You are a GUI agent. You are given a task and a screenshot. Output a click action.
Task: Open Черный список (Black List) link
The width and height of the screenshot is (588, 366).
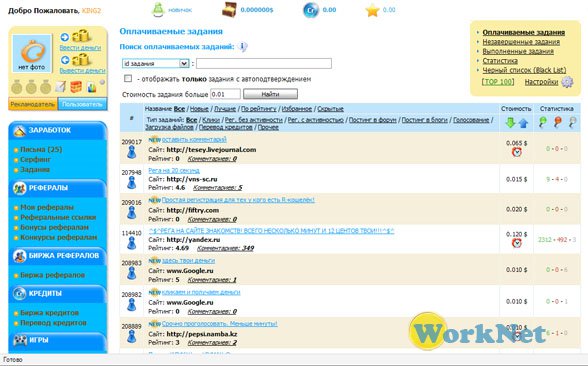(x=524, y=70)
